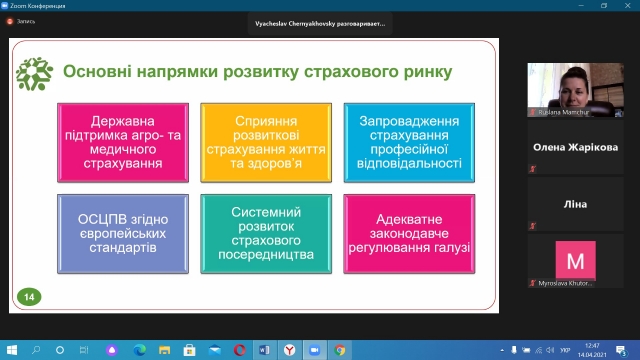Restore down the Zoom window

(x=604, y=5)
